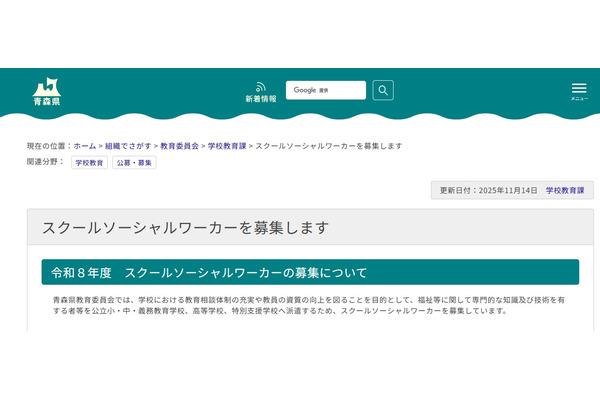Click the page title スクールソーシャルワーカーを募集します heading

[x=185, y=227]
